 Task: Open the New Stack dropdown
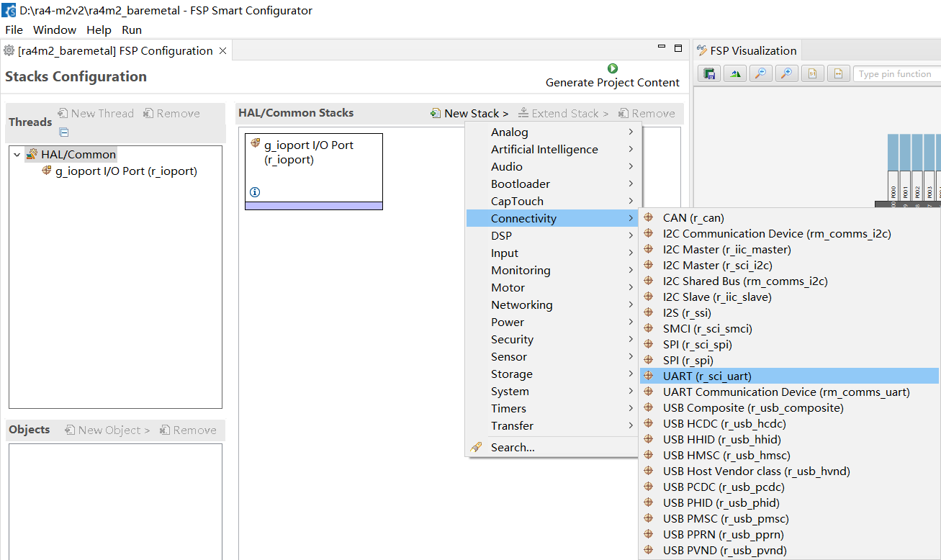pos(469,113)
